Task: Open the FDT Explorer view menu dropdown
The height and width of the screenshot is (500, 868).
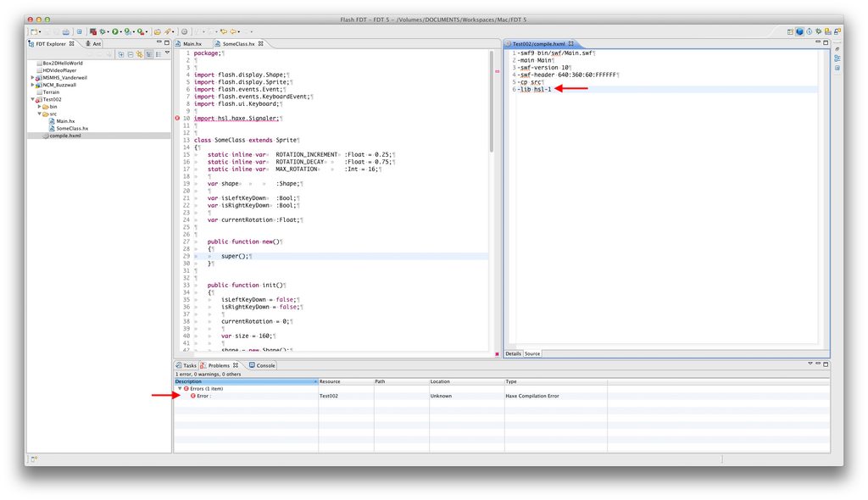Action: click(167, 53)
